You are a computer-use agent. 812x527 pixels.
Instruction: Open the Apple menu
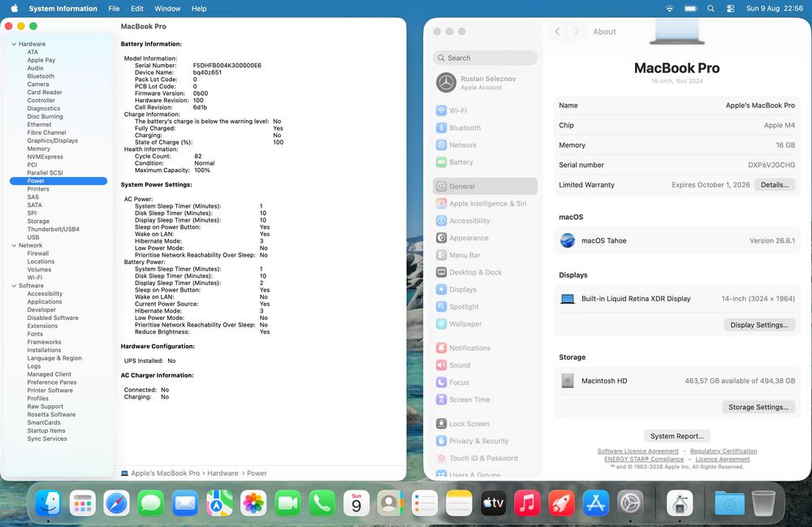pos(15,8)
